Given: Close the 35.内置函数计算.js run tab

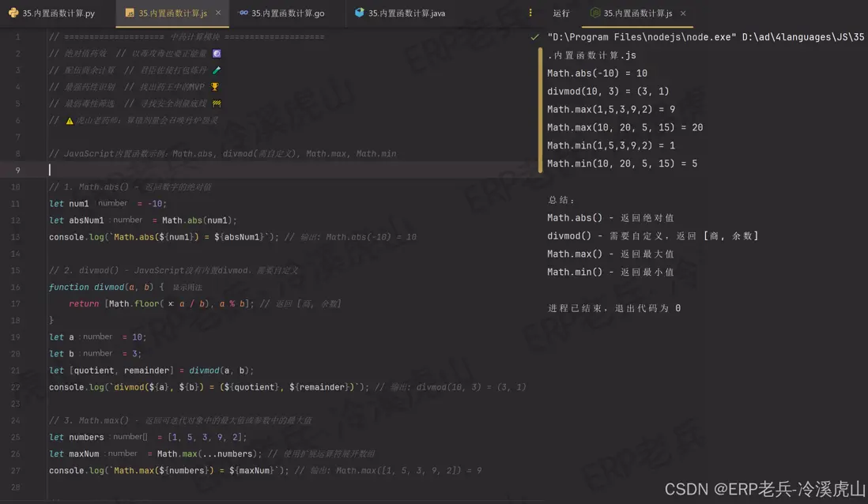Looking at the screenshot, I should click(x=683, y=13).
